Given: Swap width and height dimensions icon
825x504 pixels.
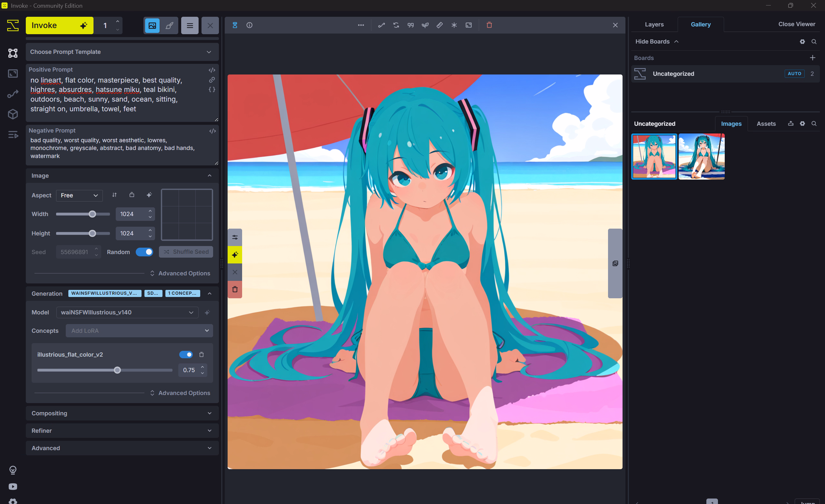Looking at the screenshot, I should tap(114, 195).
